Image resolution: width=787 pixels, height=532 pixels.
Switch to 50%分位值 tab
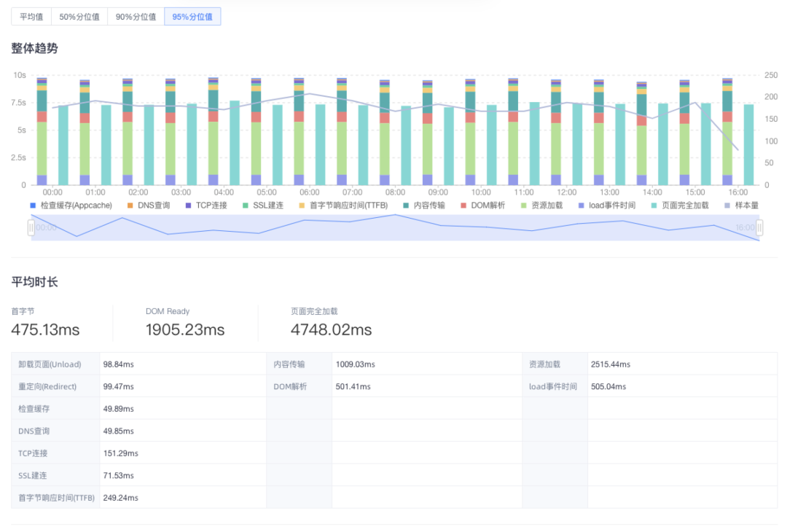tap(79, 17)
